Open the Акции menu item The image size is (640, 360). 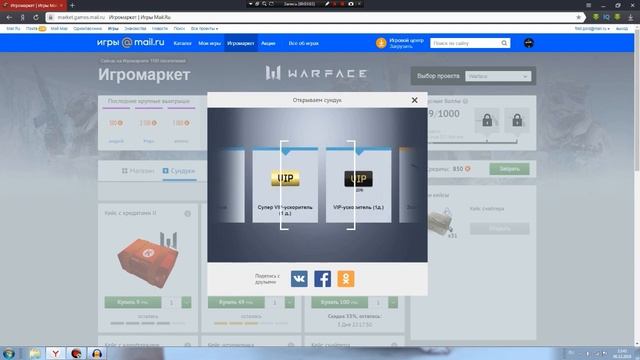268,43
